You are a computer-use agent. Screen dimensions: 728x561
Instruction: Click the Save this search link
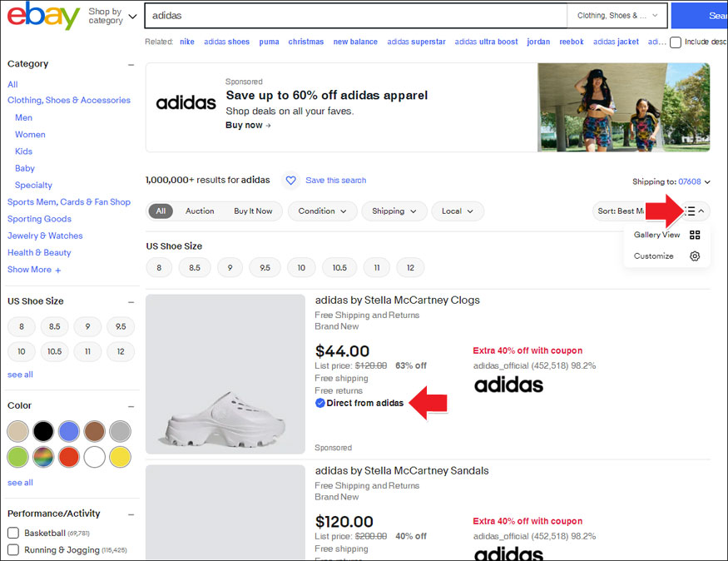pyautogui.click(x=335, y=180)
